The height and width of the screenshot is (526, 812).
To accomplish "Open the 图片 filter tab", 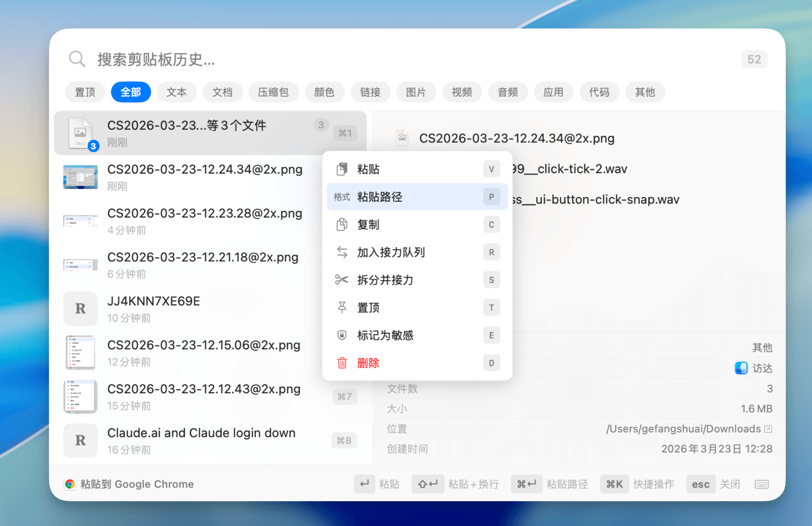I will click(416, 92).
